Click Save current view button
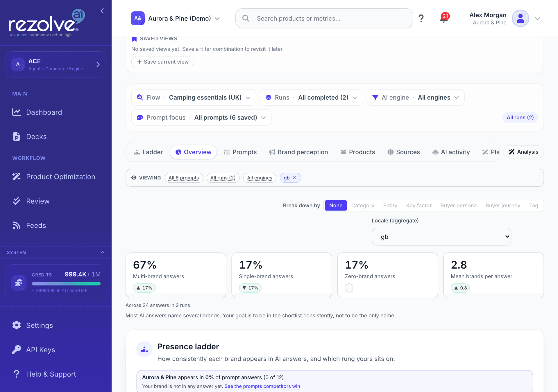558x392 pixels. pyautogui.click(x=163, y=62)
